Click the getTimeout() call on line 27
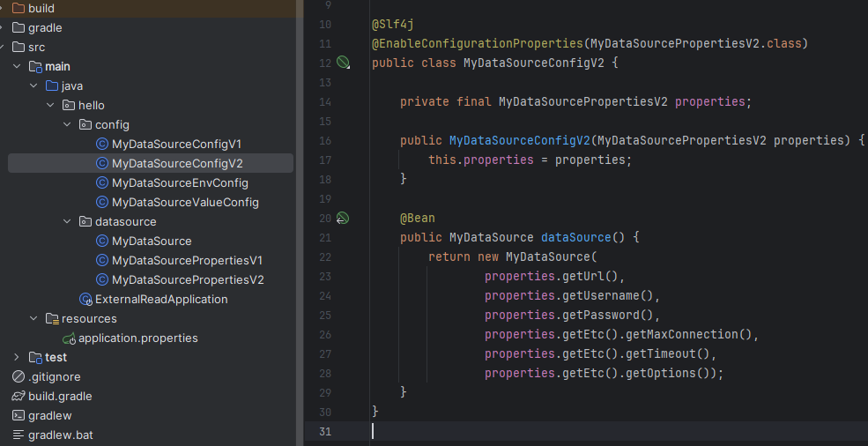868x446 pixels. [668, 353]
